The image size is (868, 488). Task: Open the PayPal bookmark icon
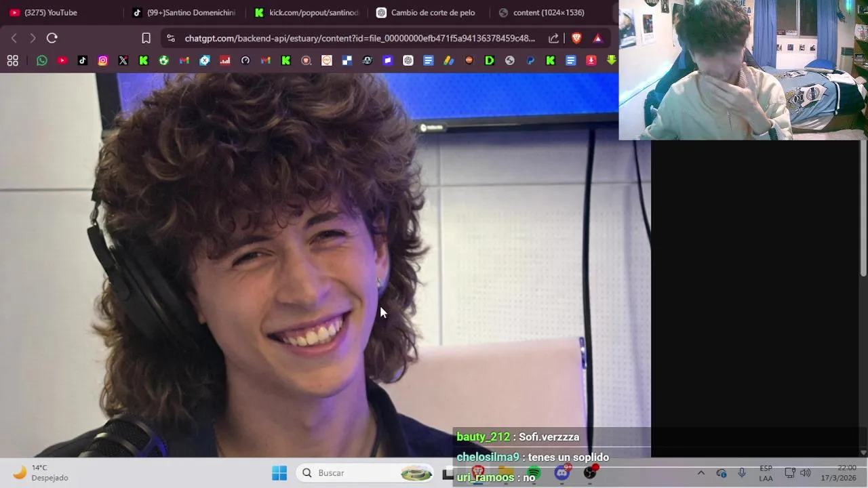(530, 60)
